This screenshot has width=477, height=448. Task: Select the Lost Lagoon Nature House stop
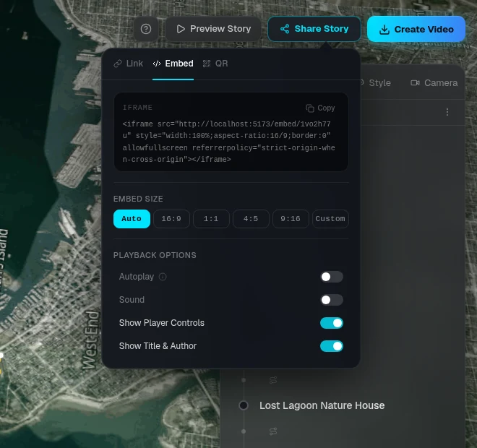322,405
